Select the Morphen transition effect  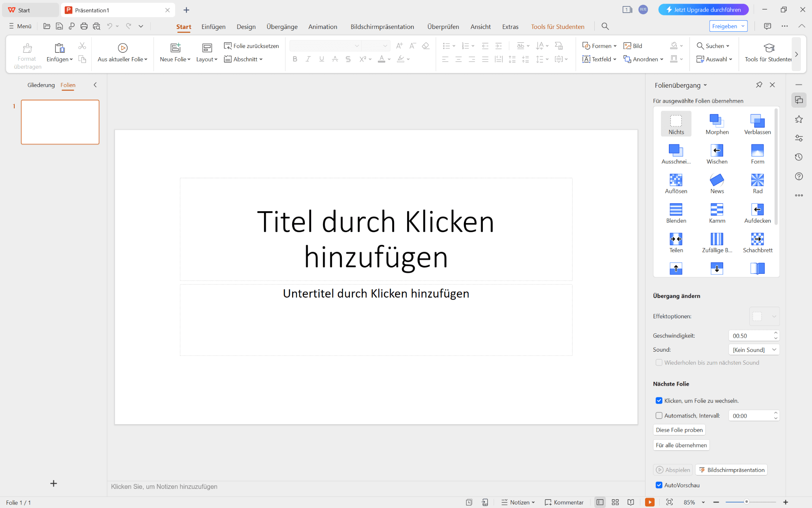(x=717, y=123)
